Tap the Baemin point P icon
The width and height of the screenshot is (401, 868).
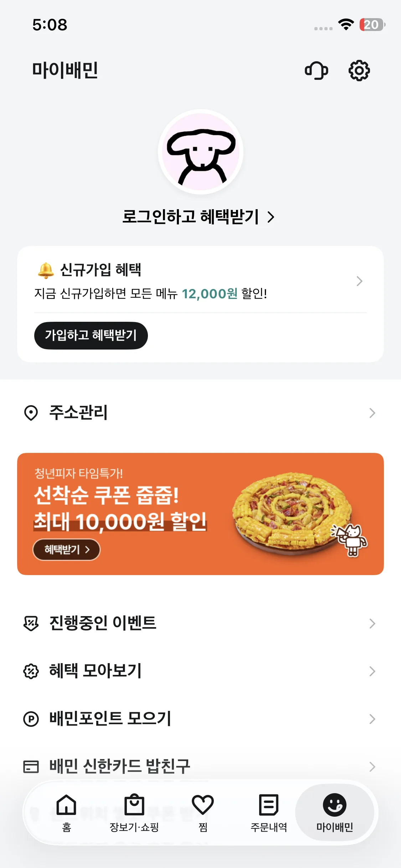[x=31, y=719]
